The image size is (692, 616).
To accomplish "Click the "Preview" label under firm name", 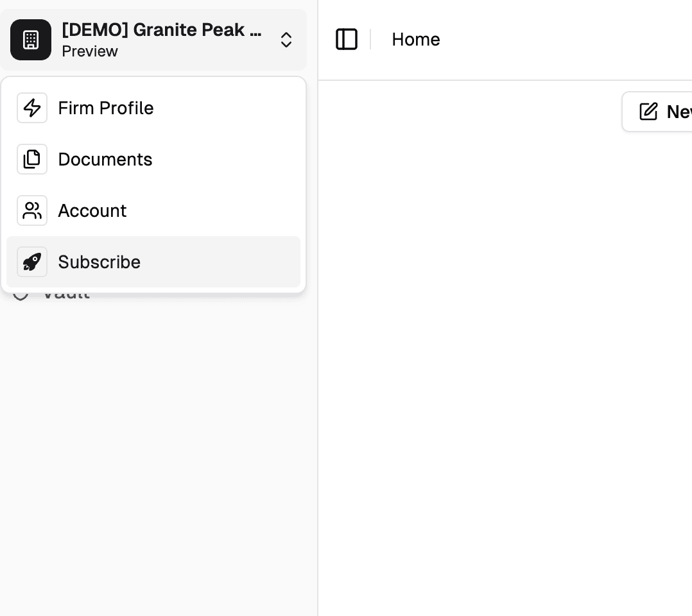I will click(x=90, y=51).
